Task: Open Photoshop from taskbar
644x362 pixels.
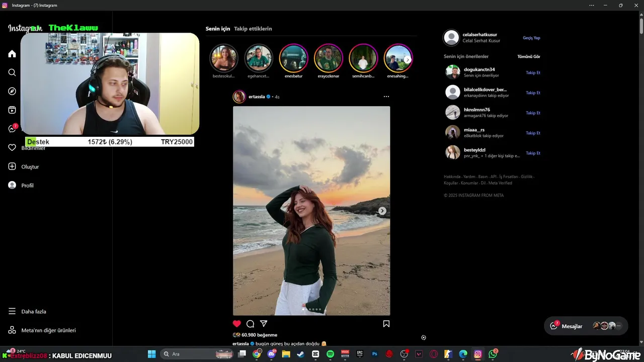Action: tap(374, 354)
